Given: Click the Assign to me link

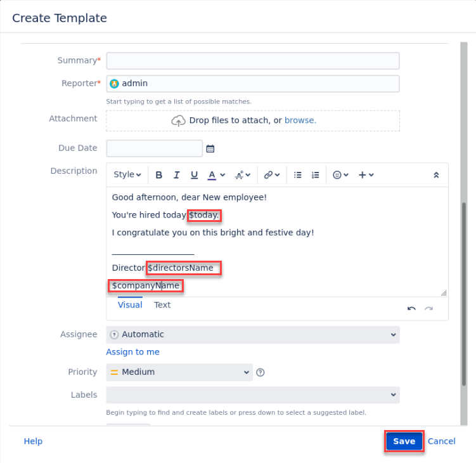Looking at the screenshot, I should [x=132, y=352].
